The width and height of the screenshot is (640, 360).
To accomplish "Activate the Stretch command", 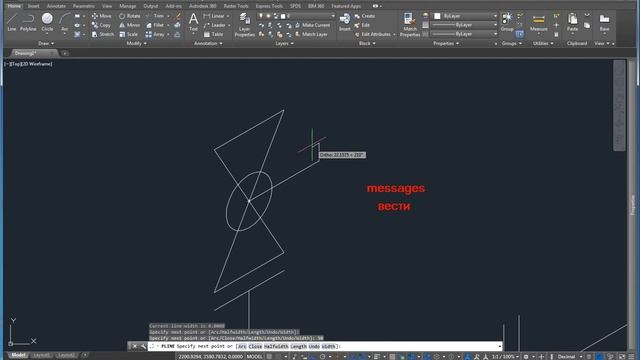I will [103, 35].
